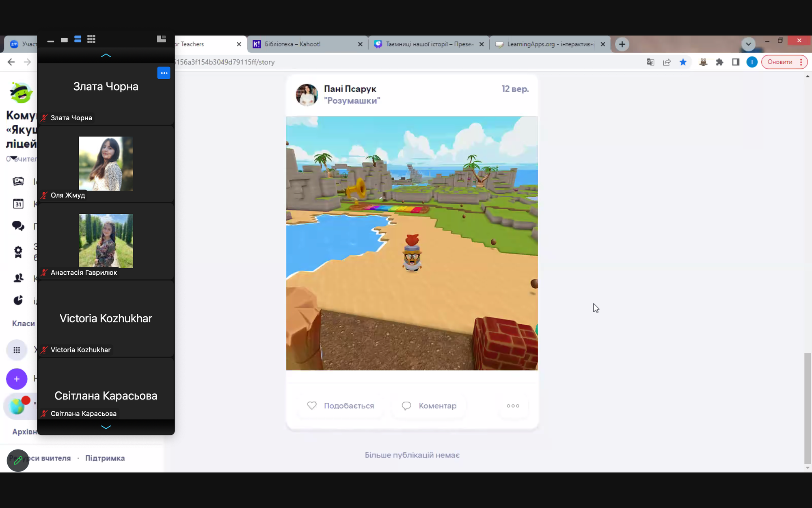Close the LearningApps.org browser tab
The image size is (812, 508).
pos(603,44)
